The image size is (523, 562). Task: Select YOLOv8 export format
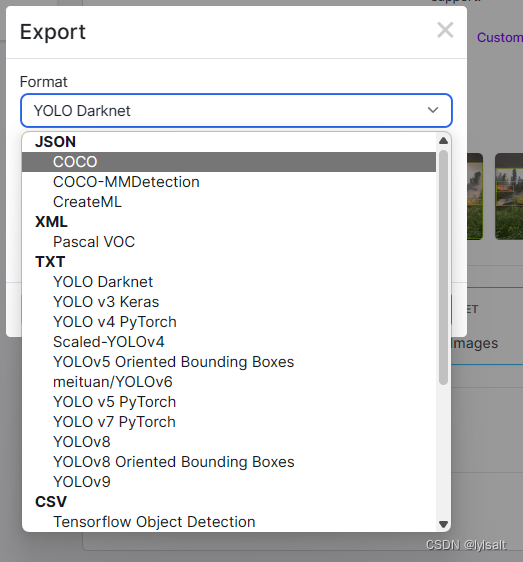229,442
